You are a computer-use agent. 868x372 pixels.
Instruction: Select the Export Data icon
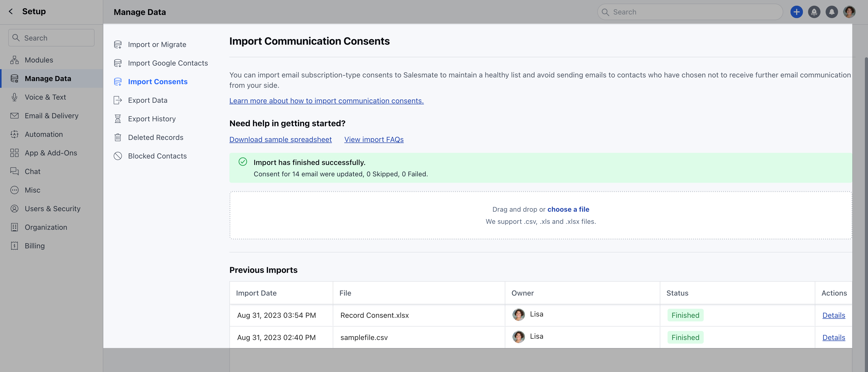coord(118,100)
